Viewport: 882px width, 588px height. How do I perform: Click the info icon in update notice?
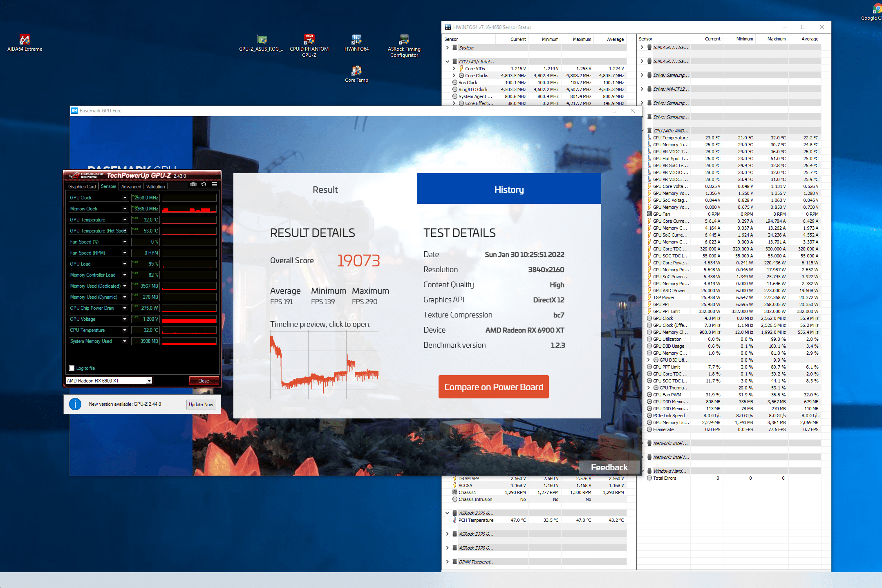pyautogui.click(x=75, y=404)
